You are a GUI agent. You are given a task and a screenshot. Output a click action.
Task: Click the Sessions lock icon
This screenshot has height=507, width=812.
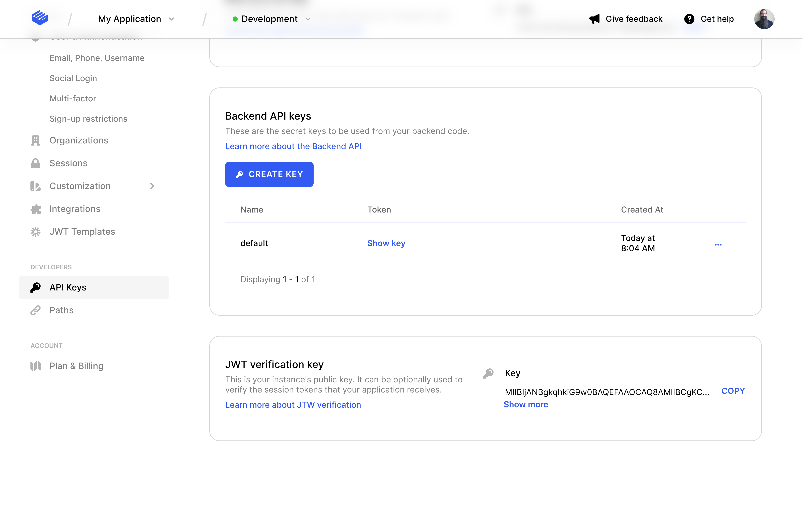36,163
